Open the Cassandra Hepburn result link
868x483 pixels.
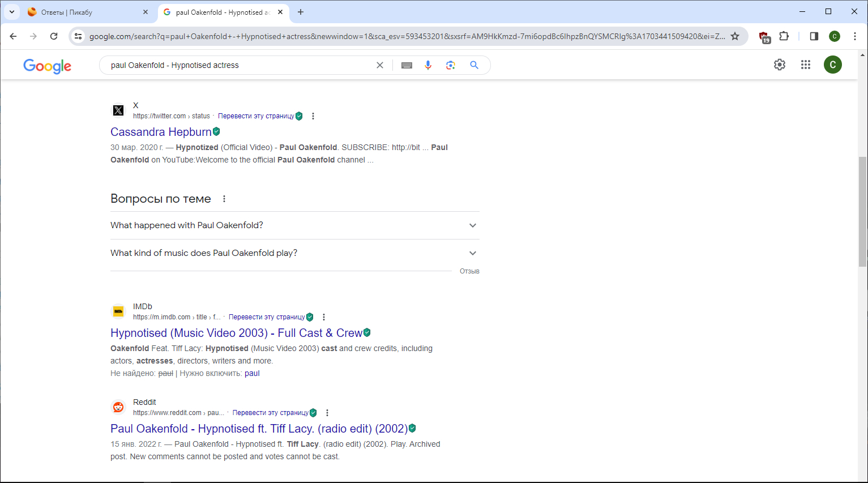click(x=161, y=132)
